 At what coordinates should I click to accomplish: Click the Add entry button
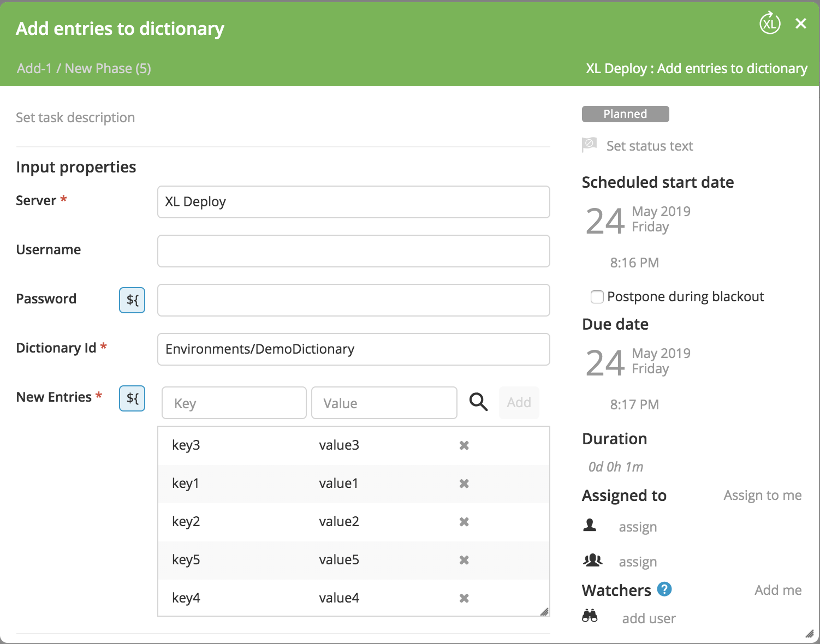pyautogui.click(x=519, y=403)
